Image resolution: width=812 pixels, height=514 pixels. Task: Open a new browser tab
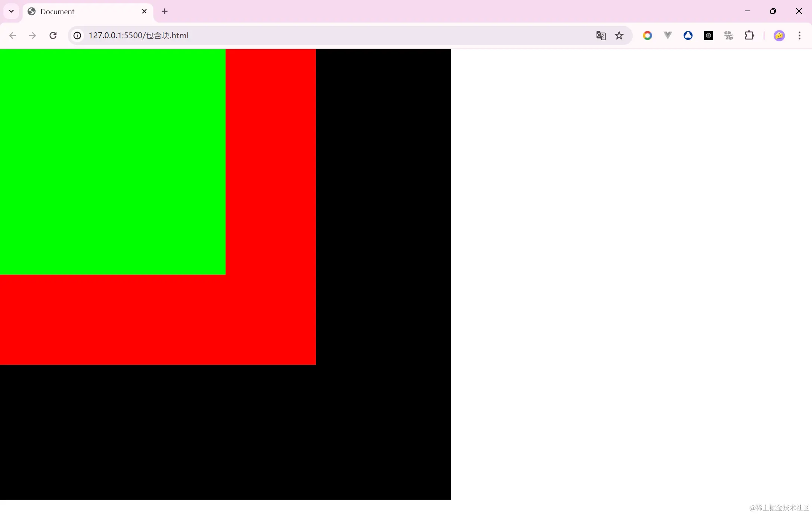165,11
